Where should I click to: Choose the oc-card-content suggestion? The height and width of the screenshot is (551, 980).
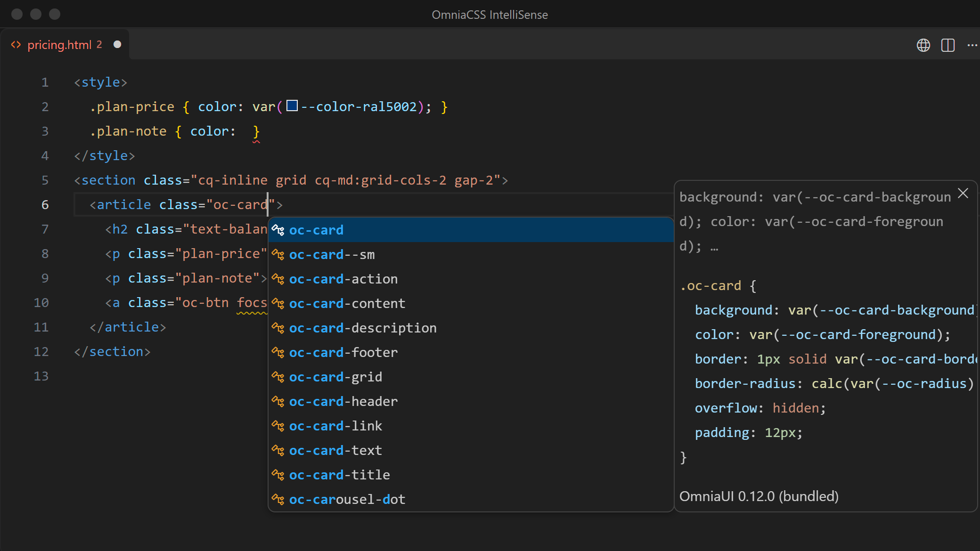coord(471,303)
